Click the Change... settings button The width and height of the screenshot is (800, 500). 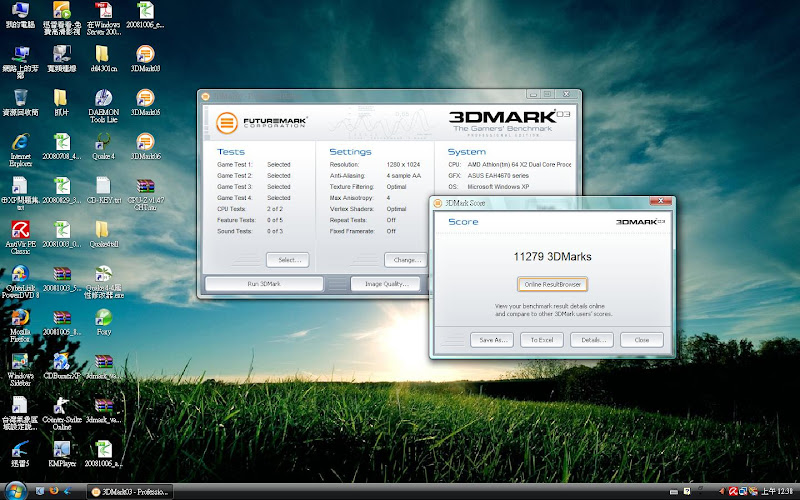click(x=406, y=260)
